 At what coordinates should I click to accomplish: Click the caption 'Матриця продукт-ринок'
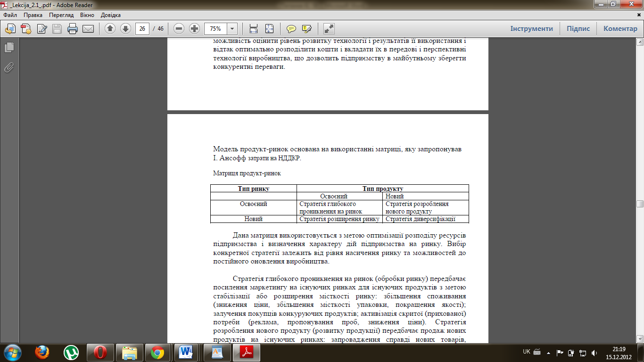(x=247, y=173)
